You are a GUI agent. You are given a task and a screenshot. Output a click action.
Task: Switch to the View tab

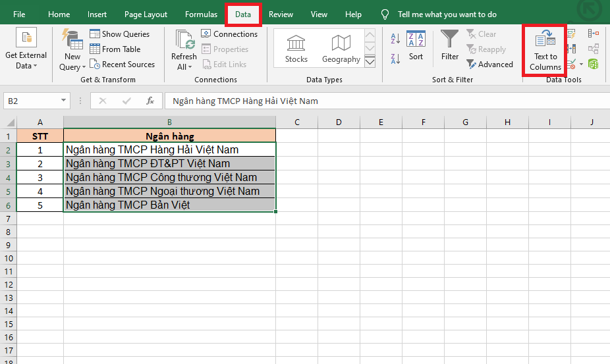coord(319,14)
